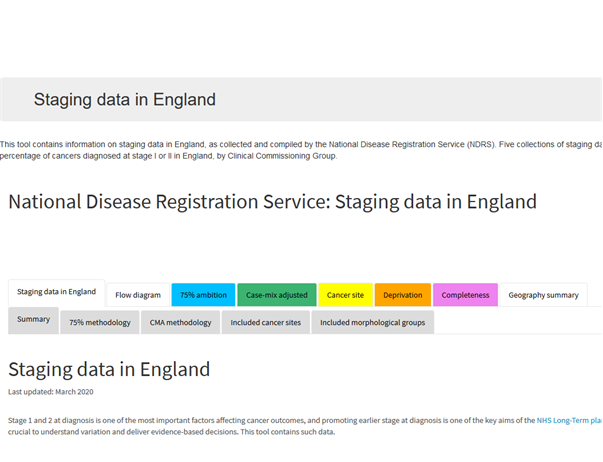Open the Included morphological groups sub-tab
This screenshot has width=603, height=462.
coord(373,322)
